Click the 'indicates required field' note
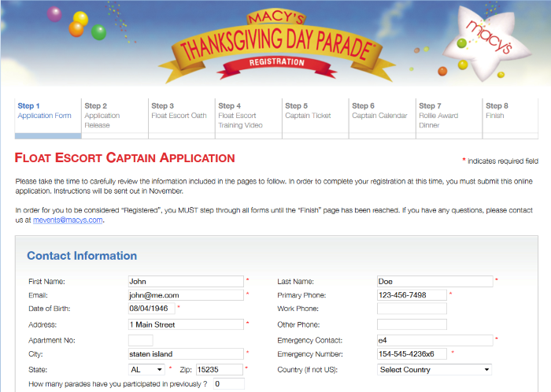The width and height of the screenshot is (551, 392). coord(500,161)
